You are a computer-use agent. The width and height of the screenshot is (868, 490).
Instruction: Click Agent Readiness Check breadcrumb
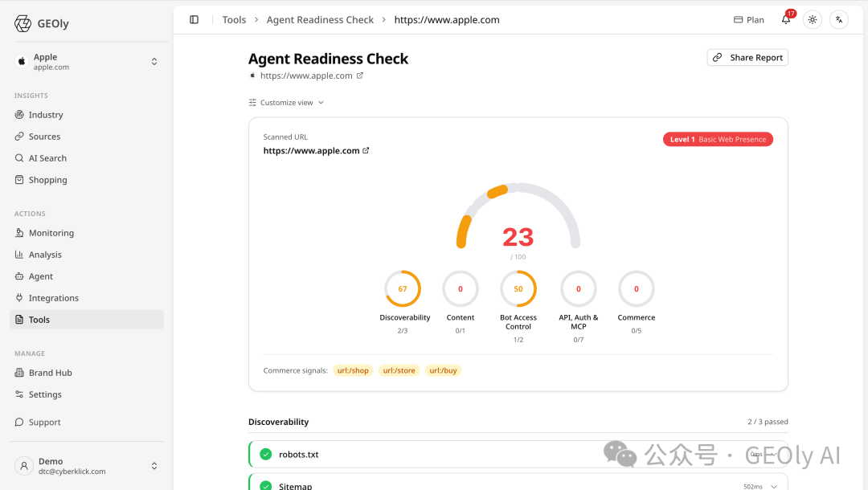click(x=320, y=20)
